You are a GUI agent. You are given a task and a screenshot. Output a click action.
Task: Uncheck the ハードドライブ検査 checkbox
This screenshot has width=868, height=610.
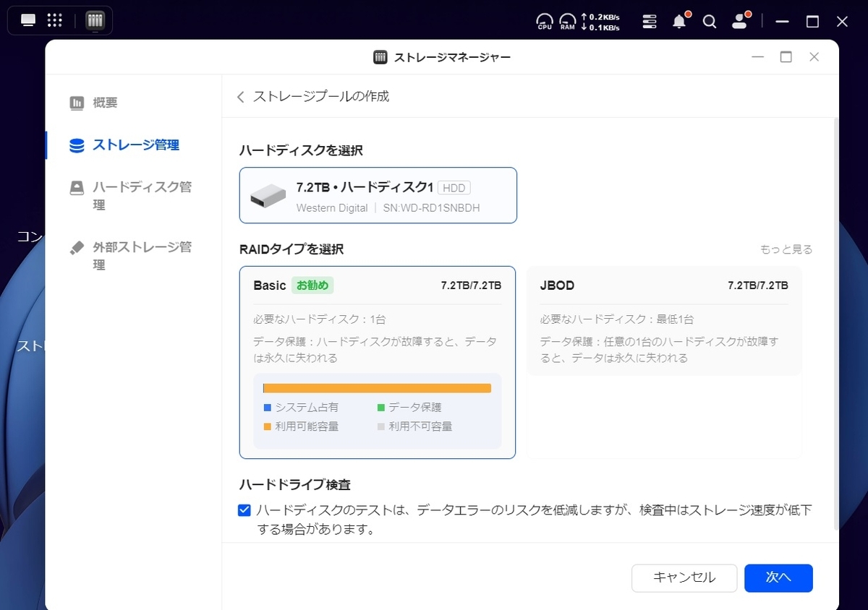(244, 510)
